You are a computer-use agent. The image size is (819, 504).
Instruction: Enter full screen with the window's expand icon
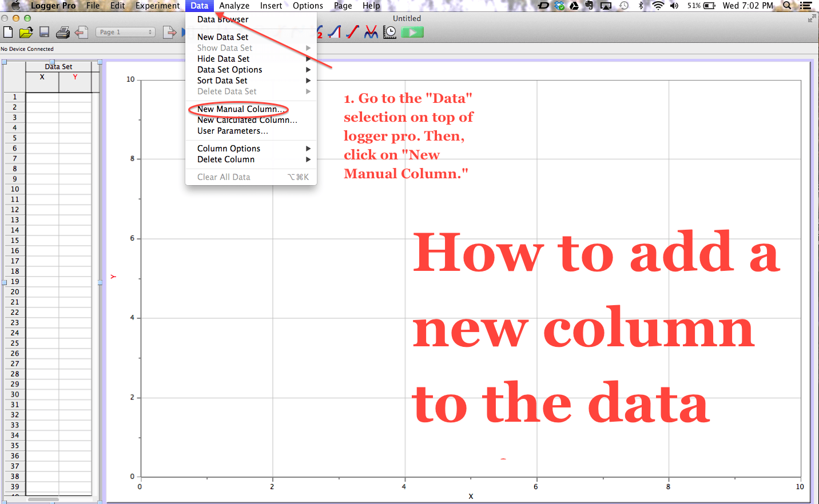click(812, 18)
